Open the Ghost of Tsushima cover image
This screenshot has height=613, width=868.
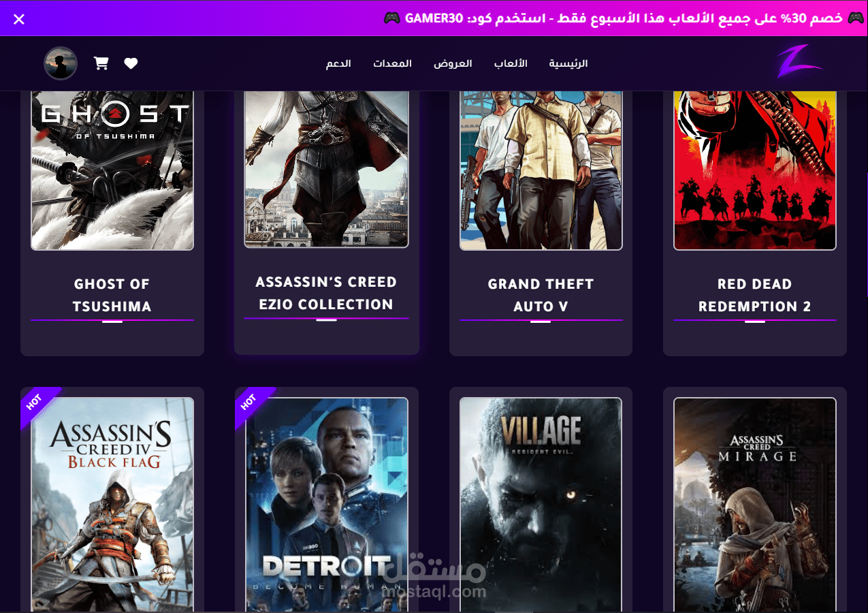pos(112,170)
